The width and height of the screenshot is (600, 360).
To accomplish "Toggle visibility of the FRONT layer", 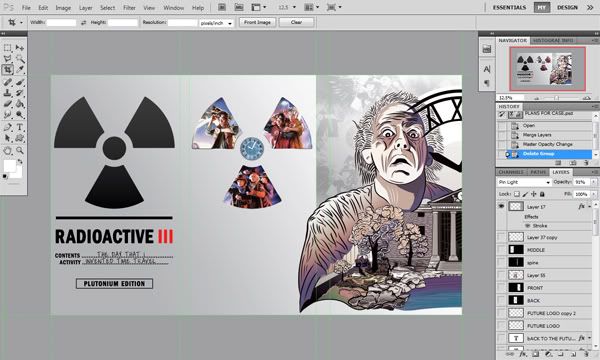I will (501, 288).
